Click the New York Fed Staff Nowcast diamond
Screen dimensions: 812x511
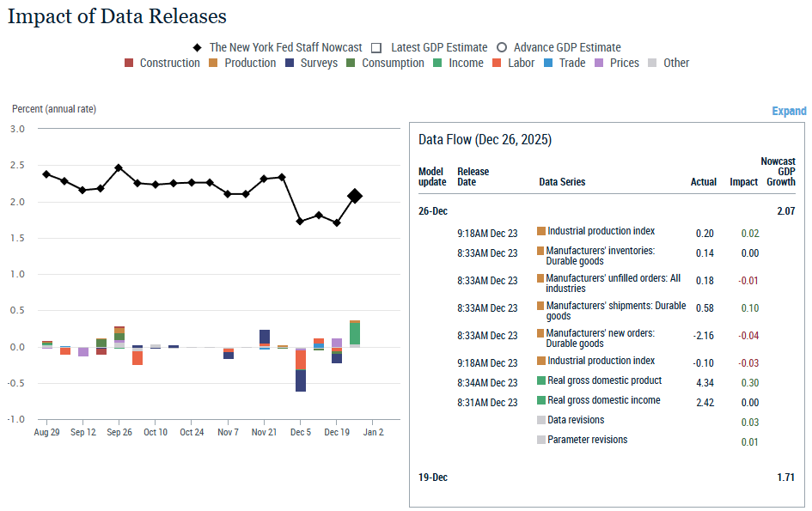[198, 47]
